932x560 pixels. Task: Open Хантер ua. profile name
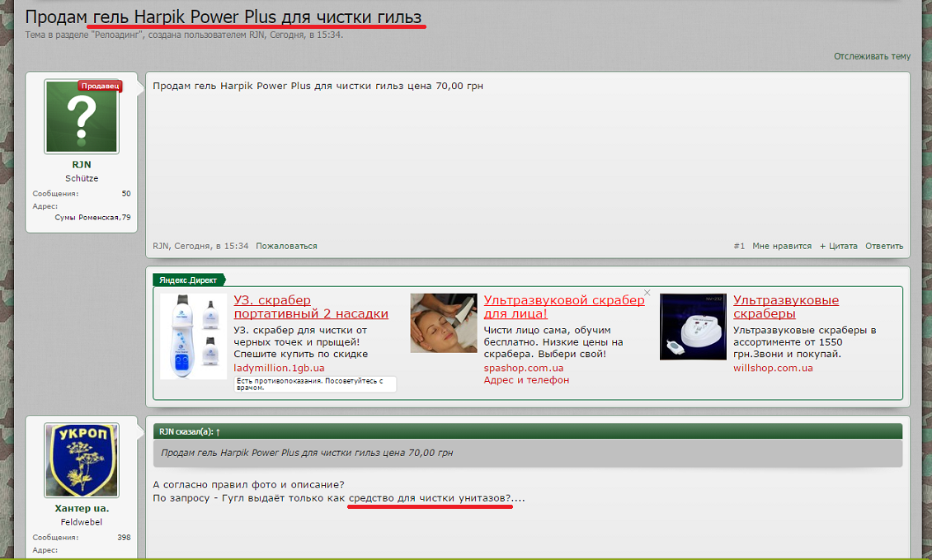pos(82,508)
